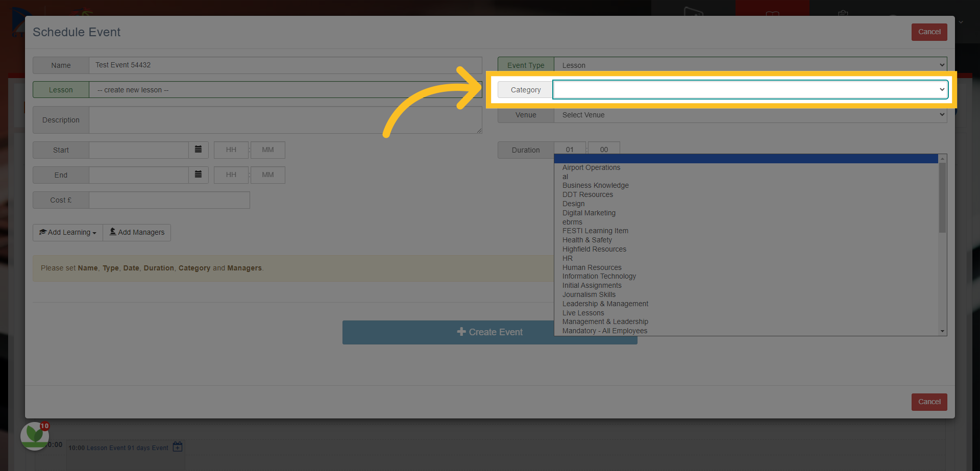Expand the Add Learning dropdown button

click(x=68, y=232)
